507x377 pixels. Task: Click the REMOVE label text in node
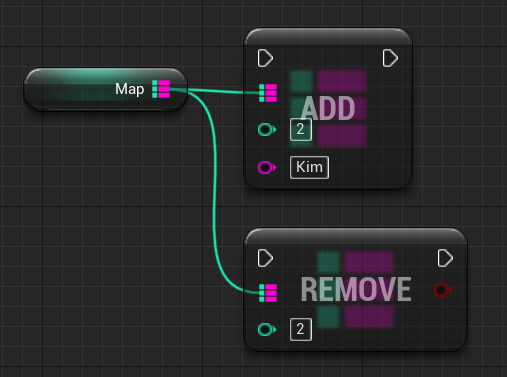[x=356, y=290]
